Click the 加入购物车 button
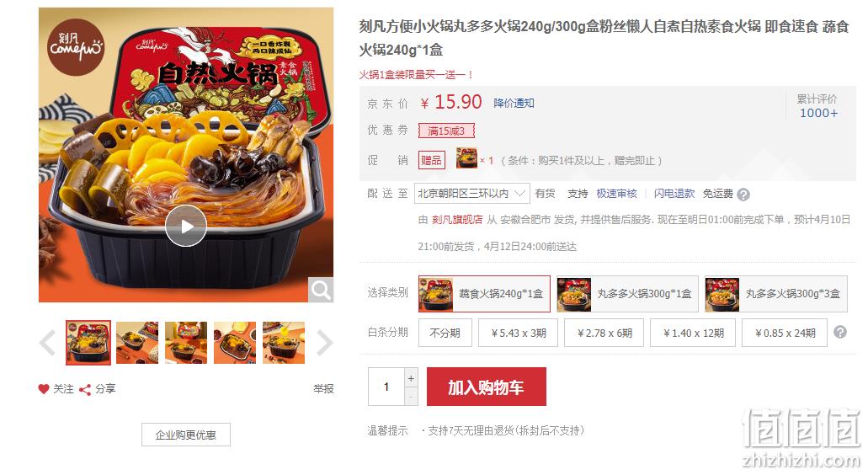Screen dimensions: 868x475 click(486, 387)
